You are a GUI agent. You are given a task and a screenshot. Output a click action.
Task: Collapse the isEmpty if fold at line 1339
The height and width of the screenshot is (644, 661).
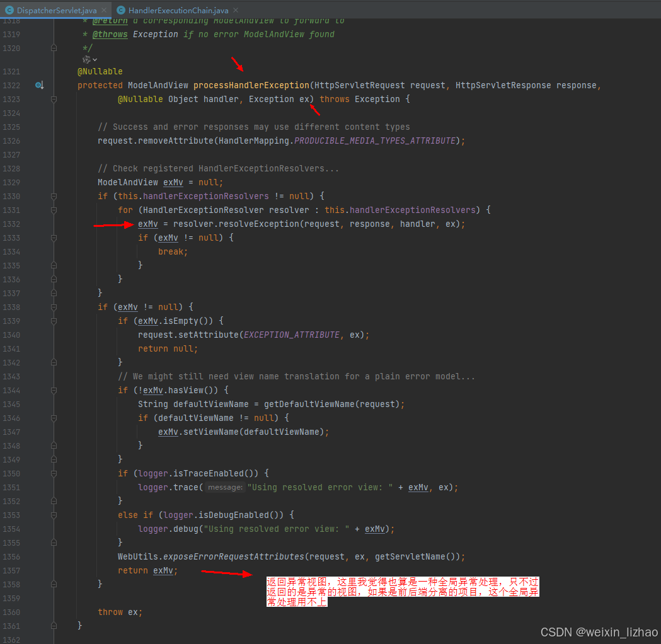54,321
